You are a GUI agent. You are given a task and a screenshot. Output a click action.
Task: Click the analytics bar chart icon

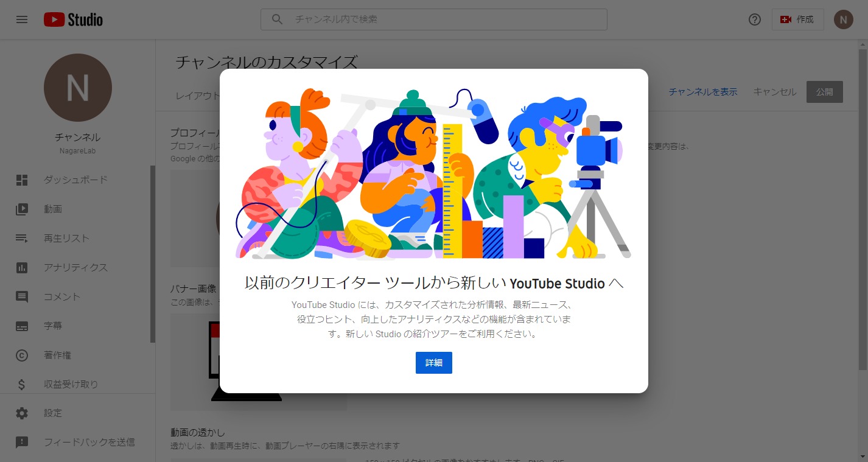point(22,267)
